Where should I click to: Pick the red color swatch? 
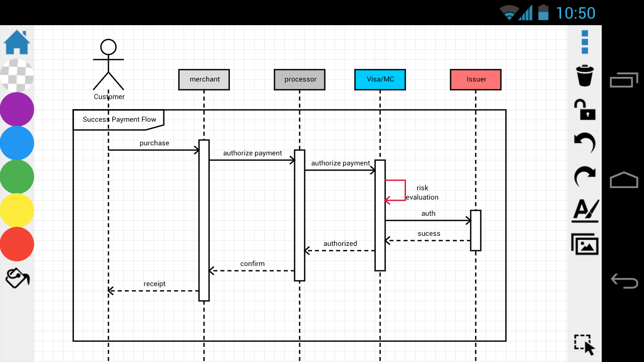(x=17, y=244)
